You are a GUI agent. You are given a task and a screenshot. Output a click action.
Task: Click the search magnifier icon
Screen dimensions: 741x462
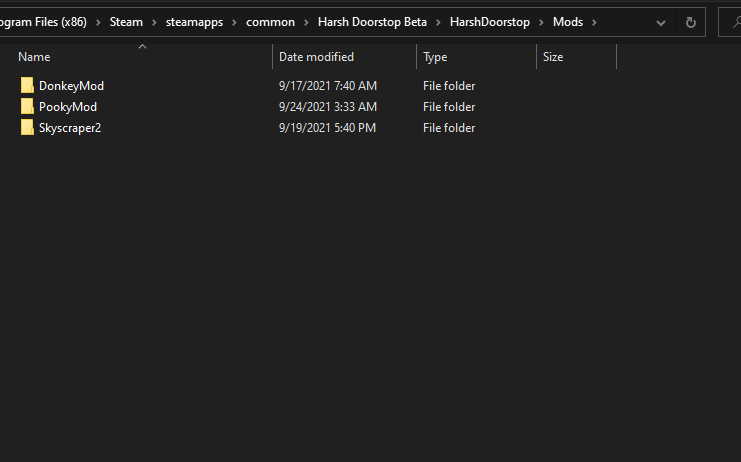(733, 22)
